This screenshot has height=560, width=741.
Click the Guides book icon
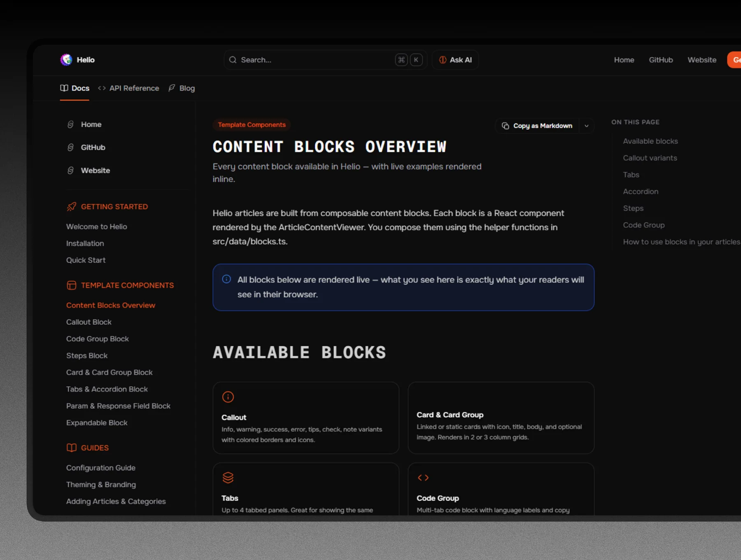tap(71, 448)
